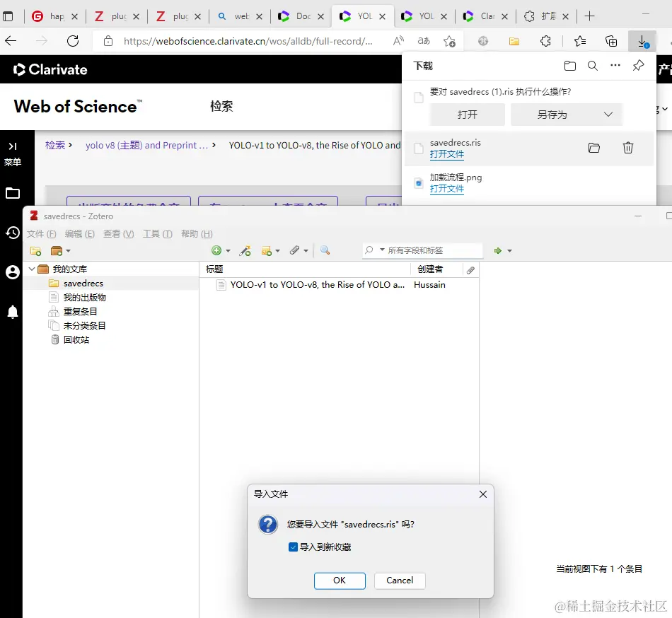This screenshot has width=672, height=618.
Task: Pin the downloads panel
Action: pyautogui.click(x=638, y=66)
